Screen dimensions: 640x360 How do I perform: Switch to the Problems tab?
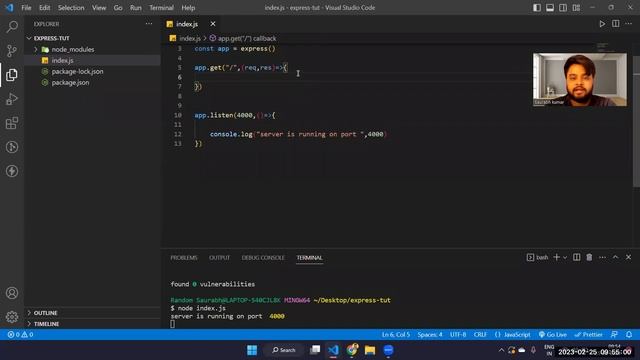[x=184, y=258]
